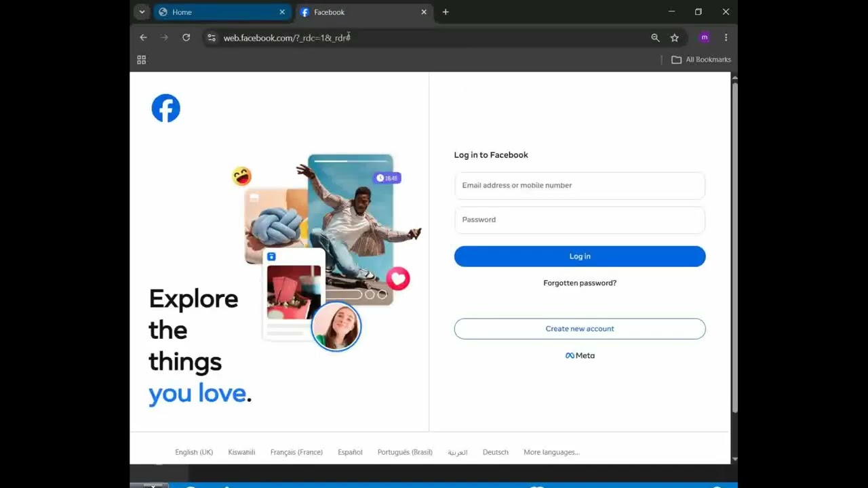The height and width of the screenshot is (488, 868).
Task: Open the zoom magnifier icon in address bar
Action: tap(655, 38)
